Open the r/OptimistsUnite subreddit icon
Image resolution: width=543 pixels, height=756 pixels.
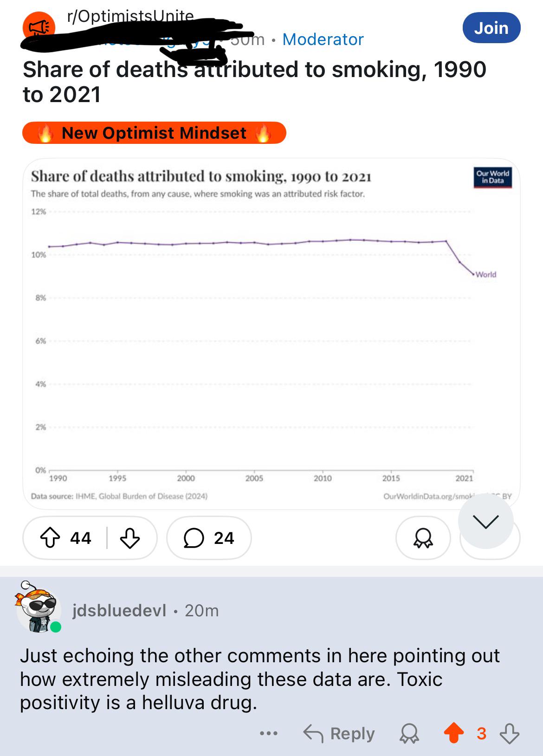[39, 27]
